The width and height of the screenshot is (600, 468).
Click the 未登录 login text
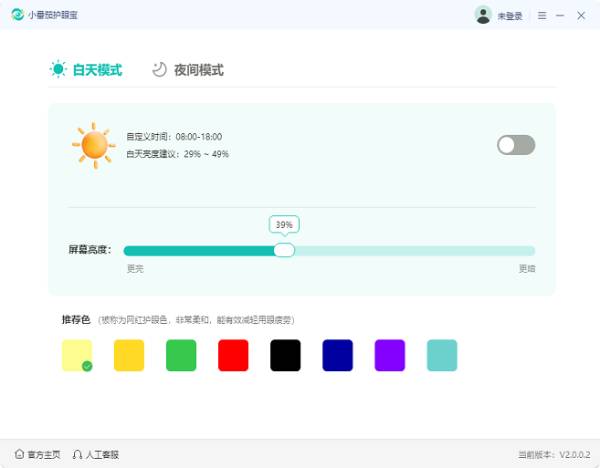tap(510, 16)
